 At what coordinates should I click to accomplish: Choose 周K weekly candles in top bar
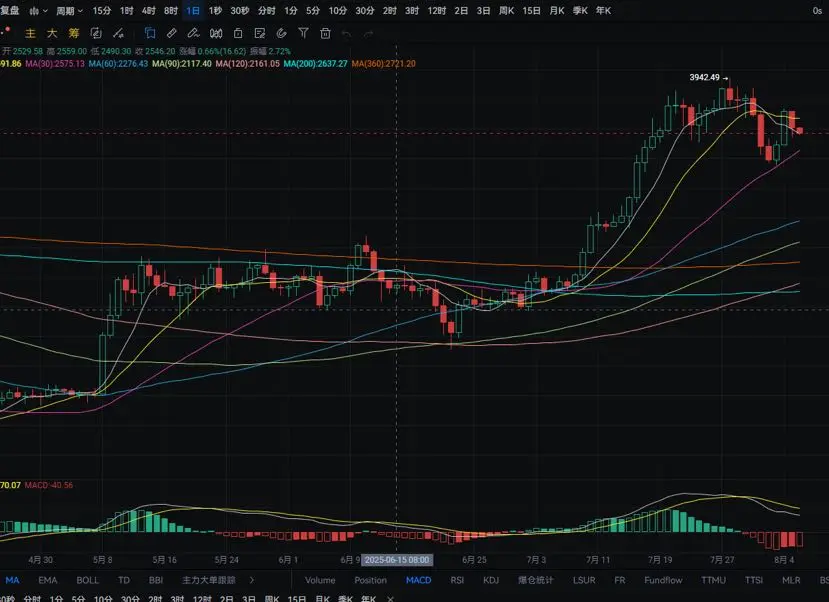pyautogui.click(x=506, y=11)
